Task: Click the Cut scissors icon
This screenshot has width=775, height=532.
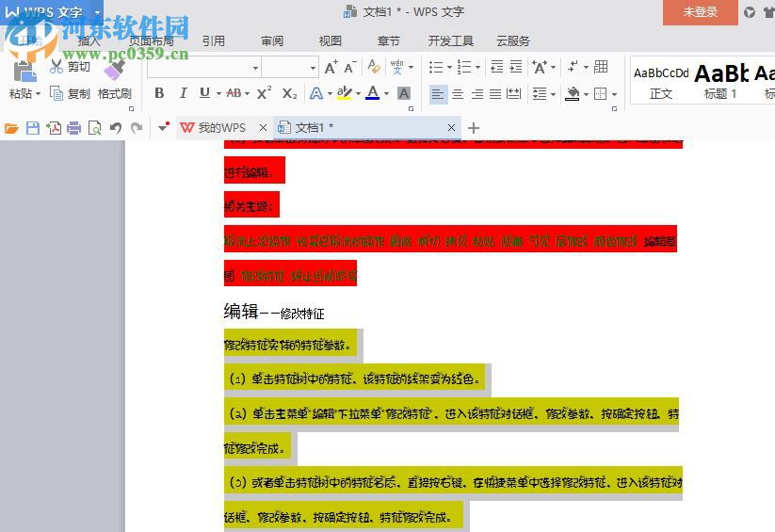Action: (56, 66)
